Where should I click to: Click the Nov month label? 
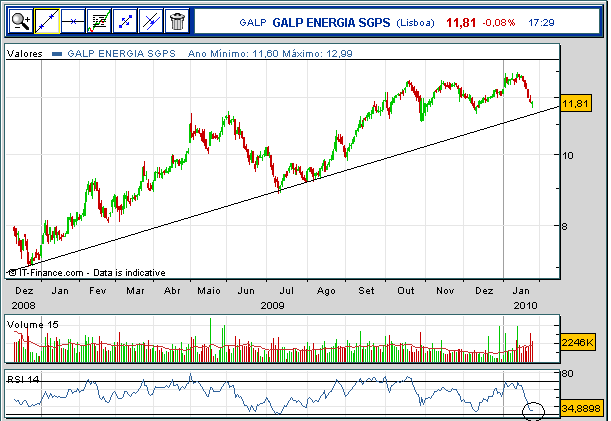445,291
